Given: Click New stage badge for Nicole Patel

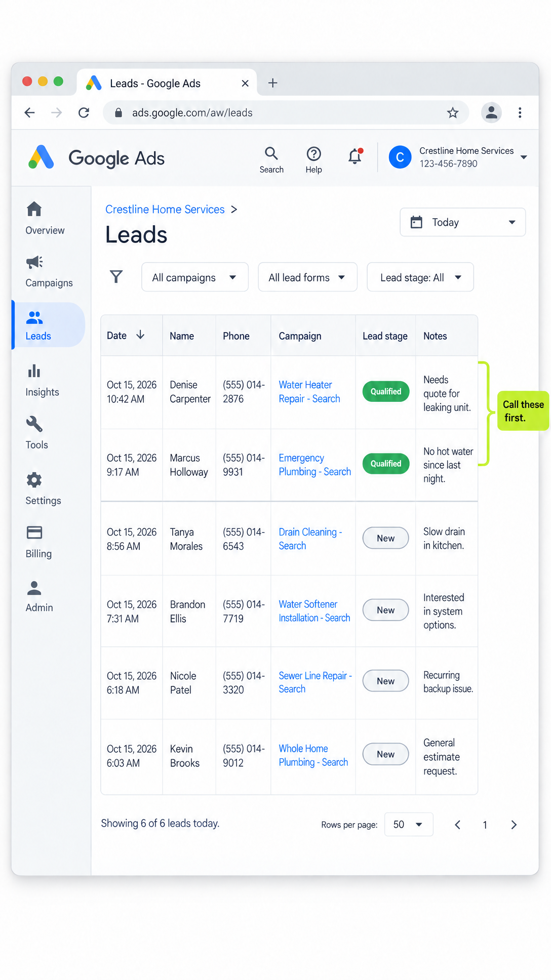Looking at the screenshot, I should click(x=385, y=681).
